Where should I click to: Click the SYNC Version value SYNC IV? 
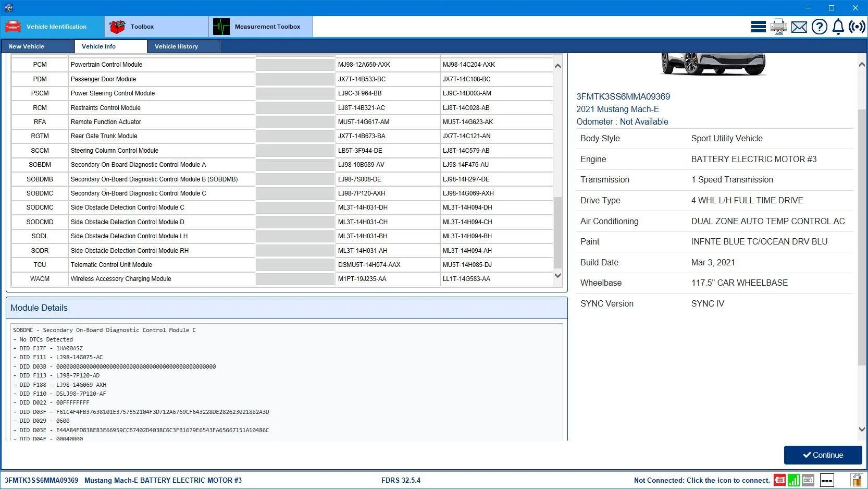pyautogui.click(x=708, y=304)
